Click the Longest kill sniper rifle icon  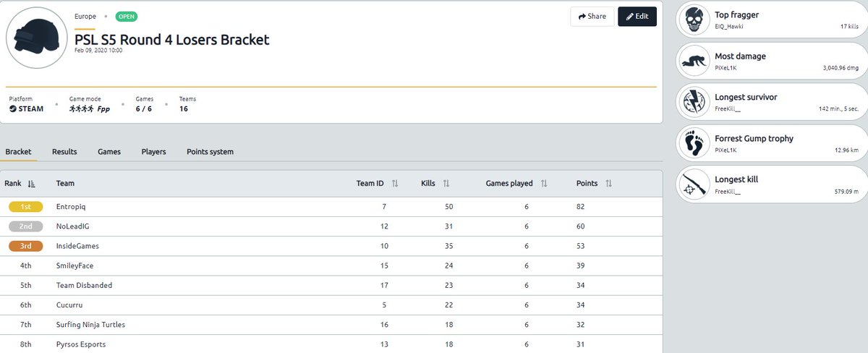tap(695, 185)
